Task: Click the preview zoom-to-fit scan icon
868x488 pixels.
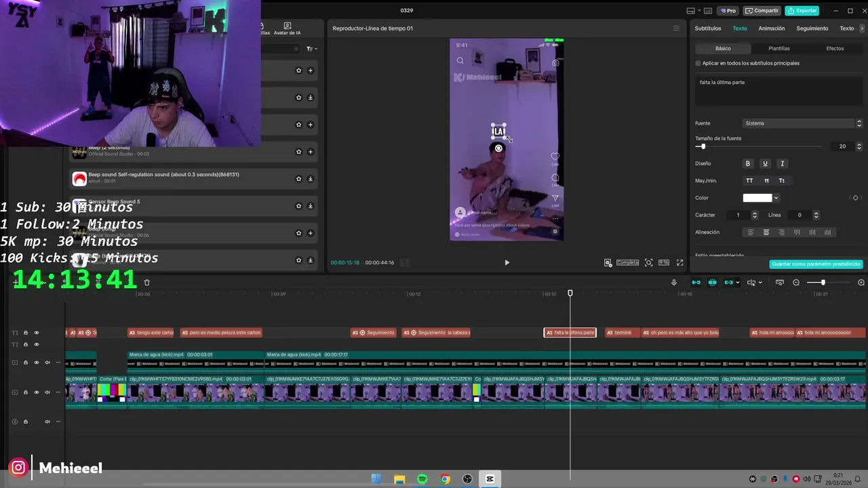Action: point(649,262)
